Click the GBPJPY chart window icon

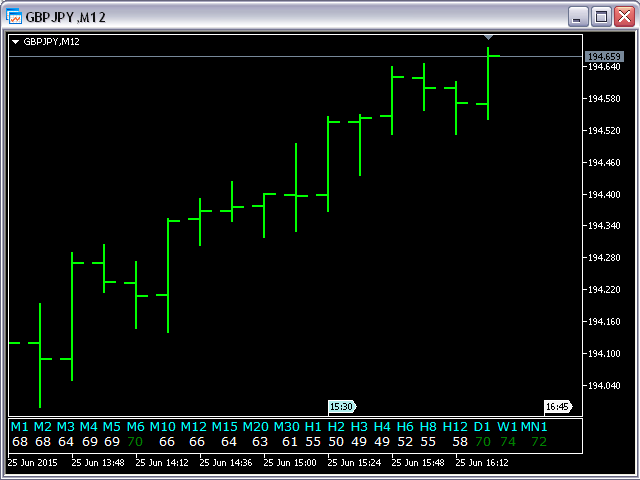tap(13, 17)
